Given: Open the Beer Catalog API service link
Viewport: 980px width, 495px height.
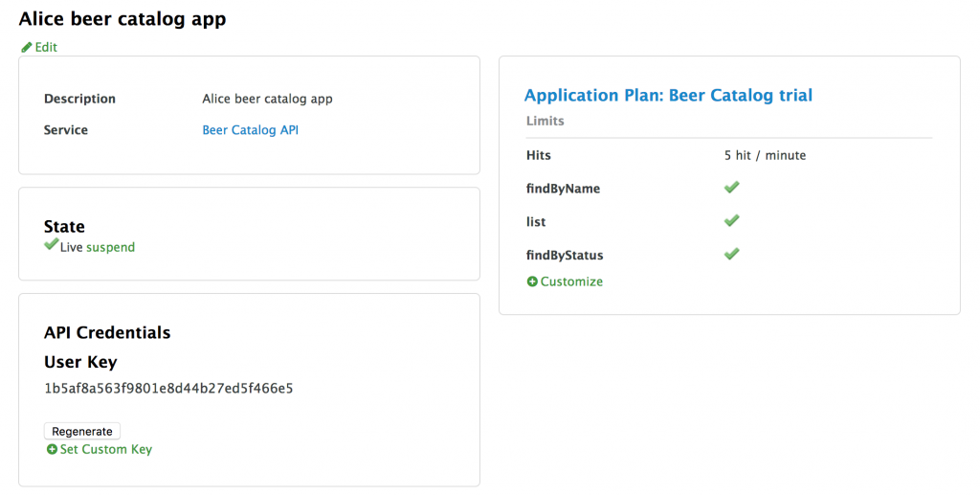Looking at the screenshot, I should [250, 130].
